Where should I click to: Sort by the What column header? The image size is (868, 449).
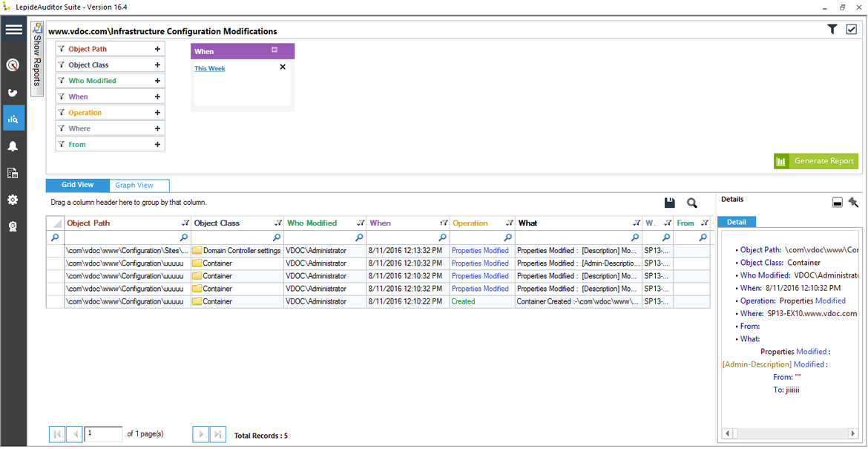pyautogui.click(x=527, y=223)
